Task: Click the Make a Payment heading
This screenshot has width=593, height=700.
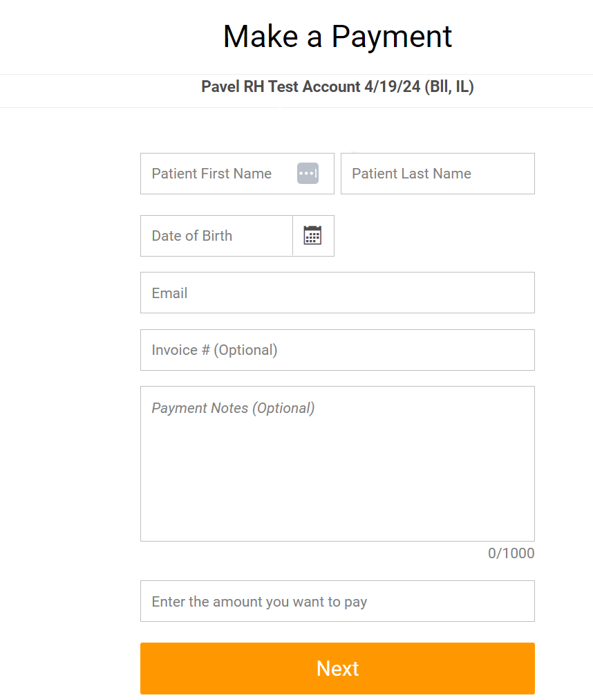Action: [x=337, y=36]
